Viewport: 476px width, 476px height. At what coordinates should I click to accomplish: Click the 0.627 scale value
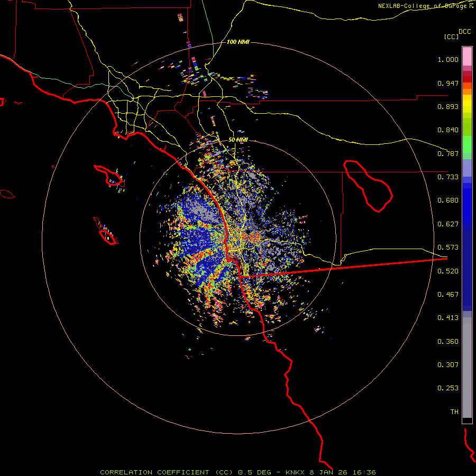[448, 224]
